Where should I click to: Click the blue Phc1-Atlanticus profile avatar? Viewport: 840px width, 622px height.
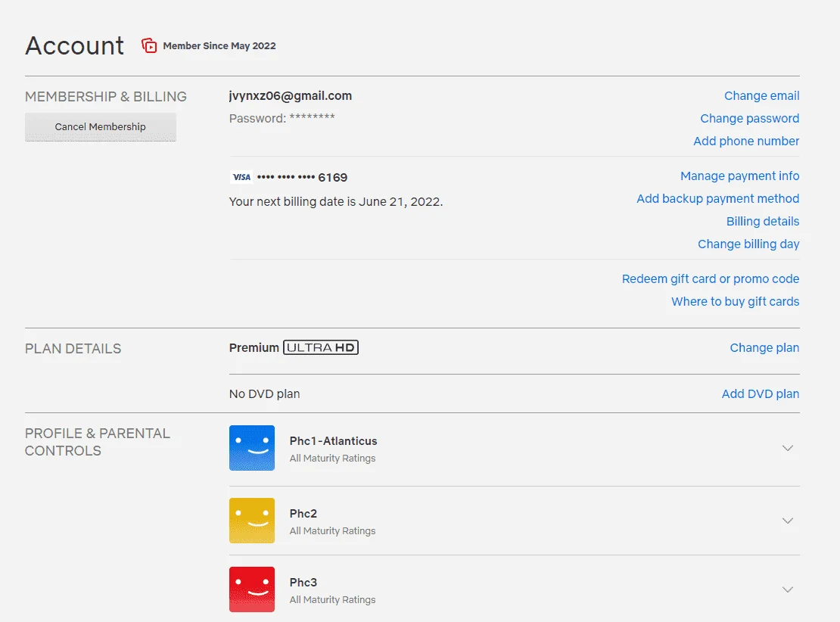pos(252,448)
